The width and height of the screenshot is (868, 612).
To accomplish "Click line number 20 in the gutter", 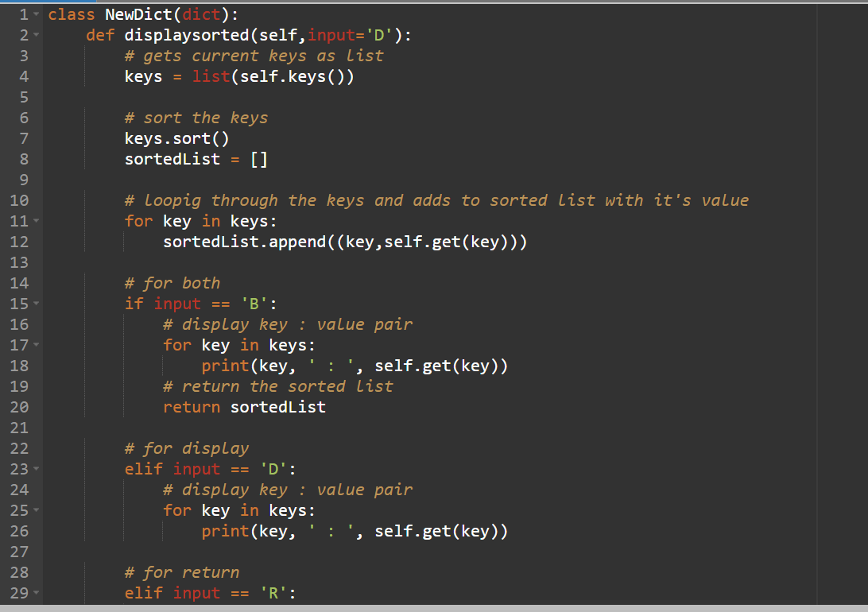I will [x=23, y=406].
